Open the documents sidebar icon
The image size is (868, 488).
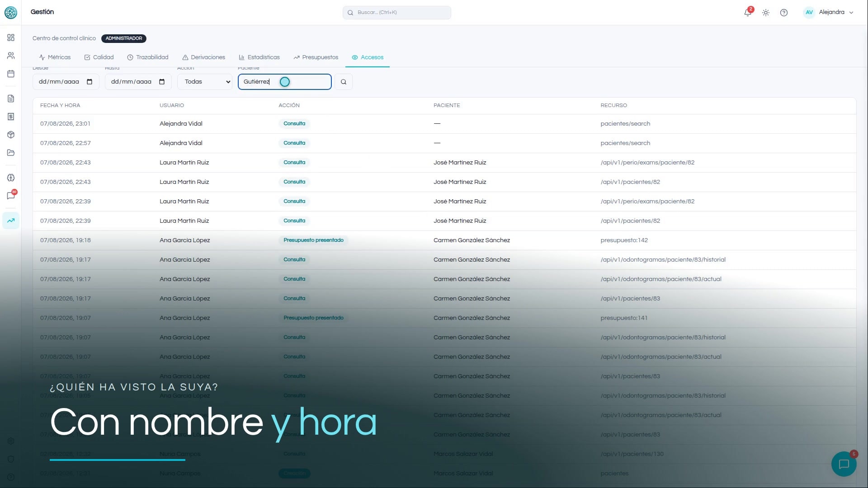click(11, 99)
